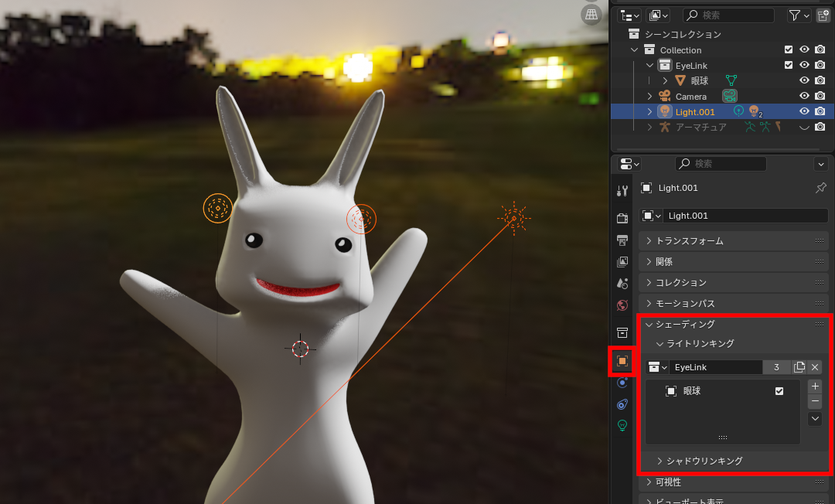Uncheck the EyeLink exclude checkbox in outliner

click(x=789, y=65)
